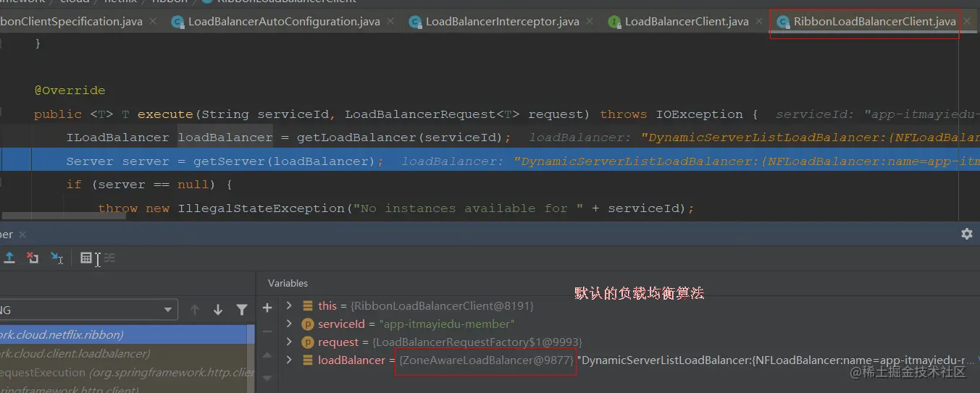The height and width of the screenshot is (393, 980).
Task: Close the Debugger tool window tab
Action: click(x=22, y=234)
